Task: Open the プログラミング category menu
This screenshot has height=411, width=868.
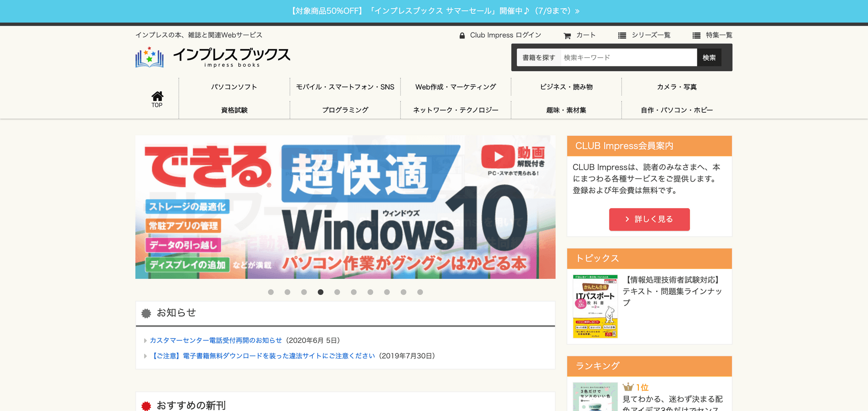Action: (x=345, y=110)
